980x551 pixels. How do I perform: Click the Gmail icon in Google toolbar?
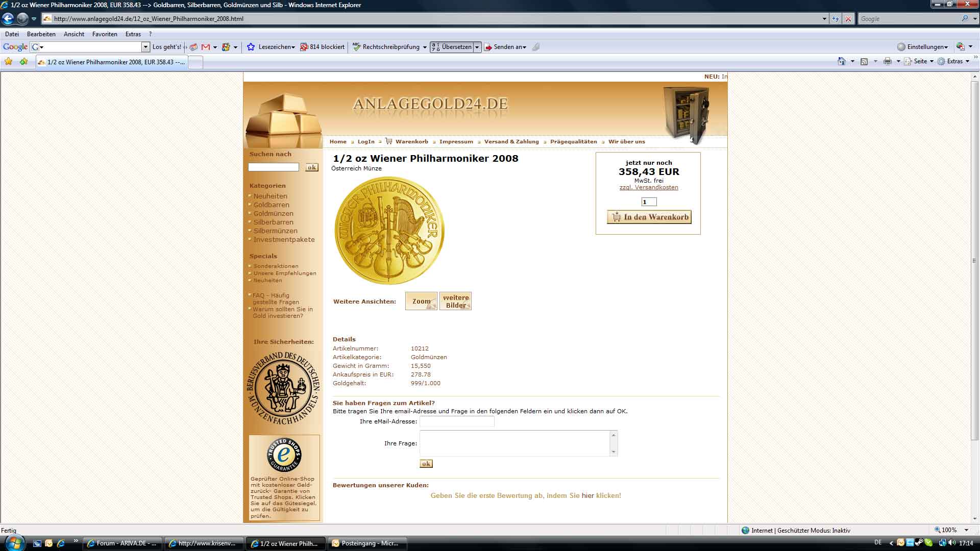(x=206, y=47)
